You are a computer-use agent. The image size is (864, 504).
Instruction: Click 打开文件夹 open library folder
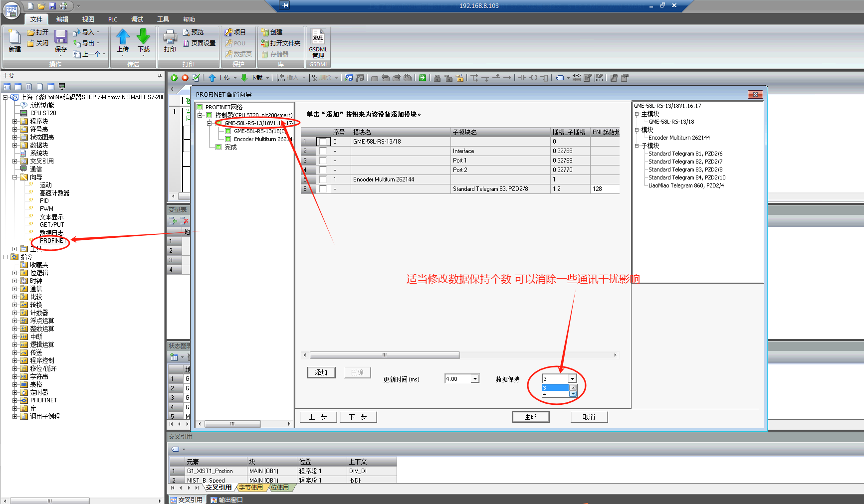pyautogui.click(x=281, y=43)
